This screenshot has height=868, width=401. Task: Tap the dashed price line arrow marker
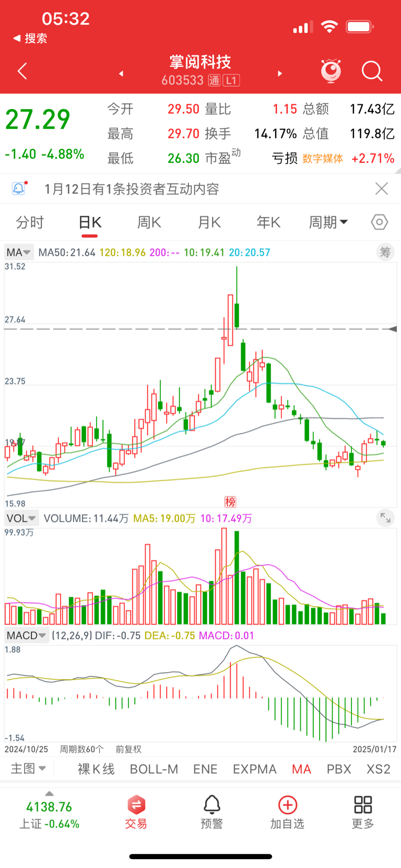(393, 329)
